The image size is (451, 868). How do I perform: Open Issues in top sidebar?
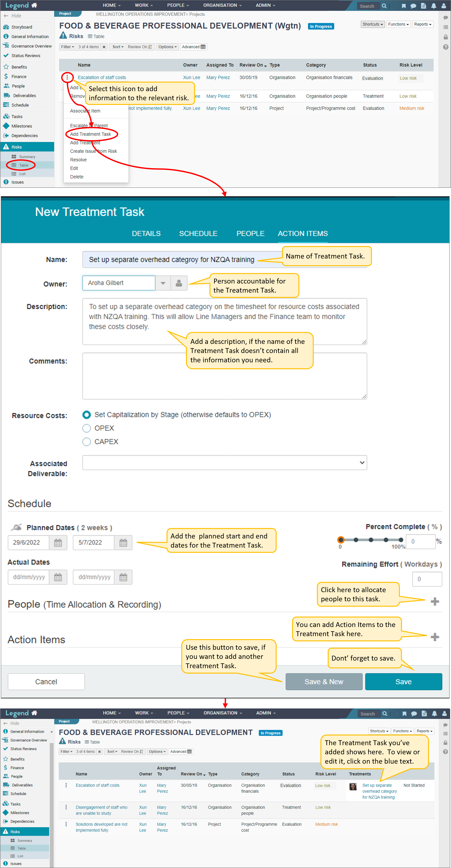17,182
